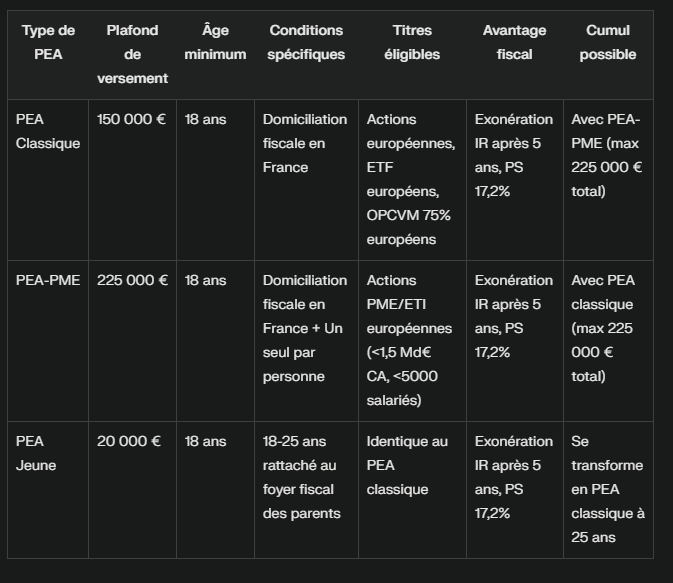
Task: Select the 'Plafond de versement' header cell
Action: 132,55
